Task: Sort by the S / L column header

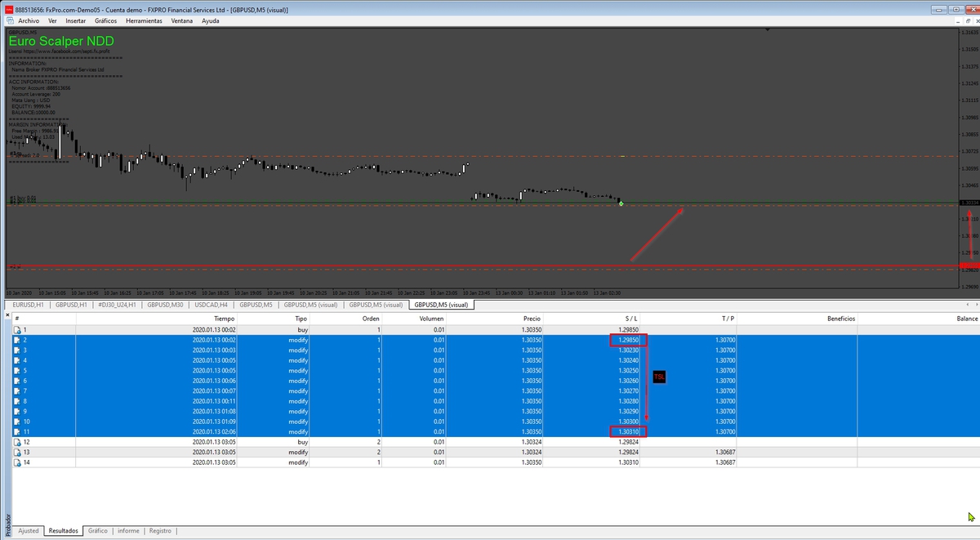Action: 593,319
